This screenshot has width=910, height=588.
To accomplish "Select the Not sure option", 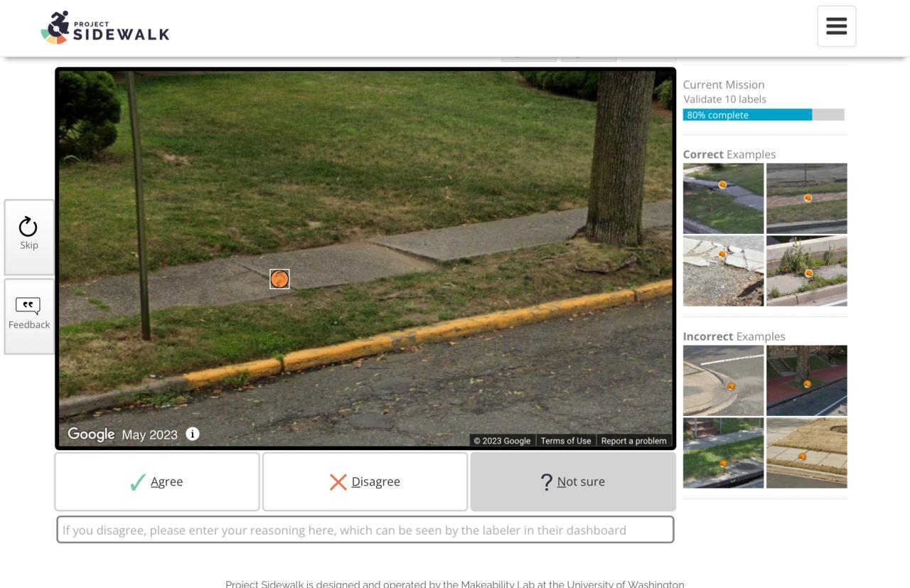I will tap(573, 481).
